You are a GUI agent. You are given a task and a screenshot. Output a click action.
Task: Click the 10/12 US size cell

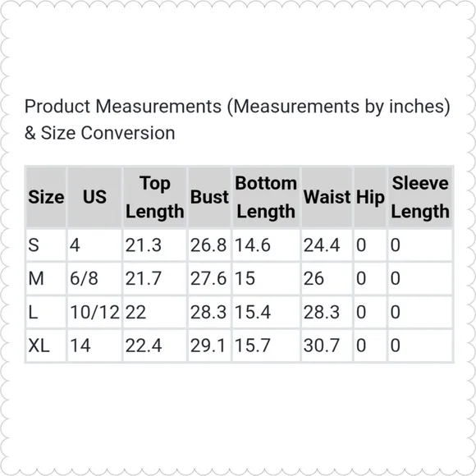pyautogui.click(x=94, y=312)
